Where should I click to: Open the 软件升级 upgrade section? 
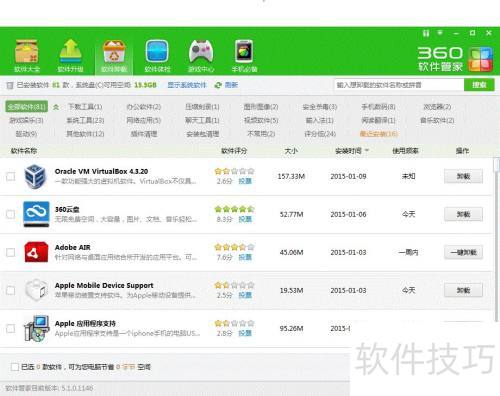70,56
